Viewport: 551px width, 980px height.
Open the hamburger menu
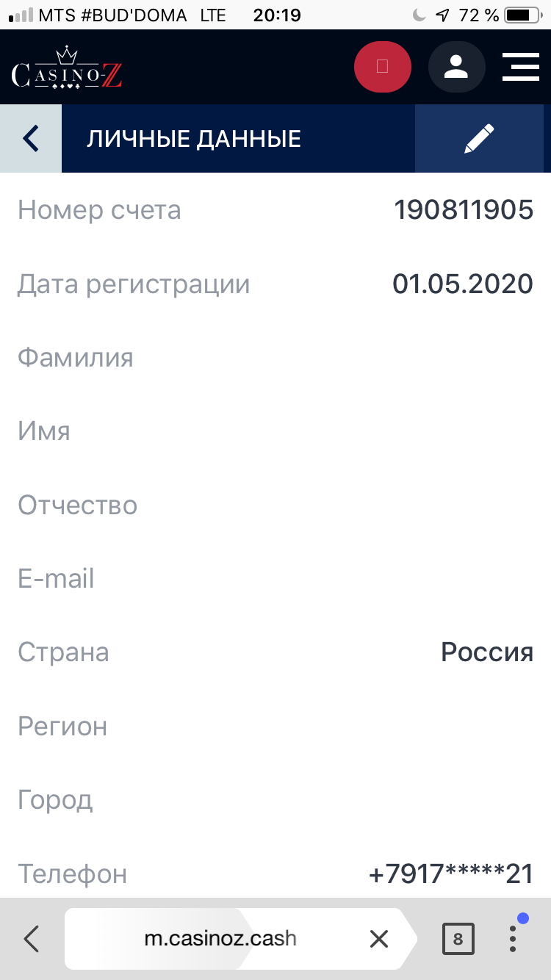[520, 67]
